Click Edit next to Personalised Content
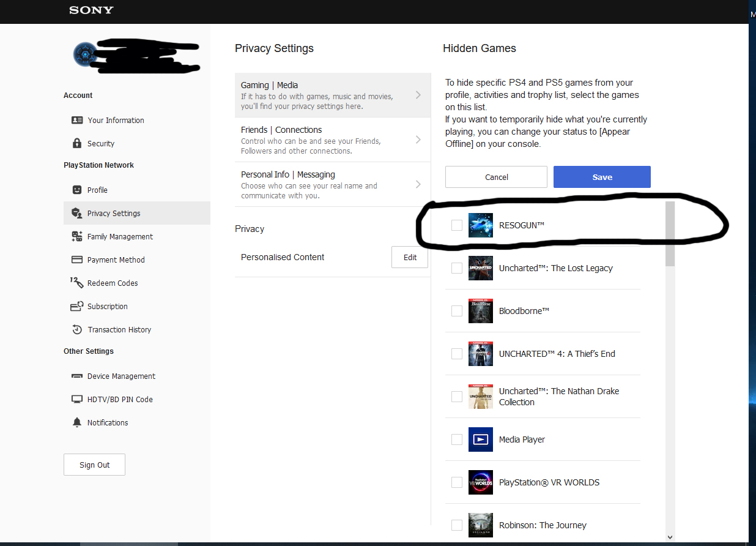This screenshot has height=546, width=756. (x=410, y=257)
